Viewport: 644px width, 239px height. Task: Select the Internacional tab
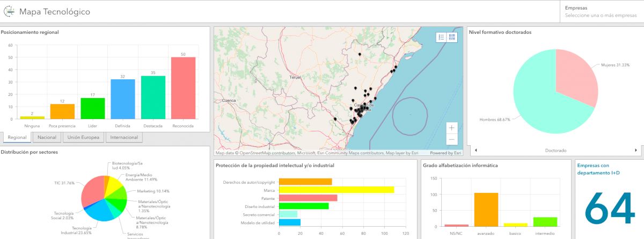click(124, 138)
